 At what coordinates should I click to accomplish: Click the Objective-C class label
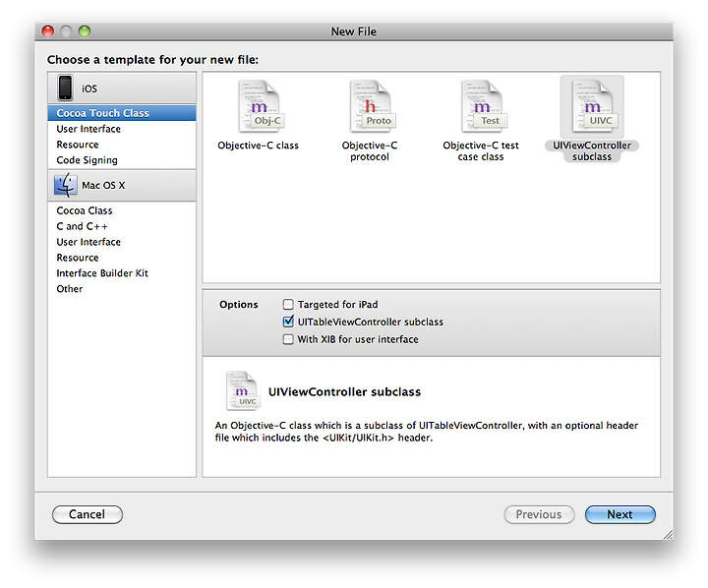click(259, 146)
